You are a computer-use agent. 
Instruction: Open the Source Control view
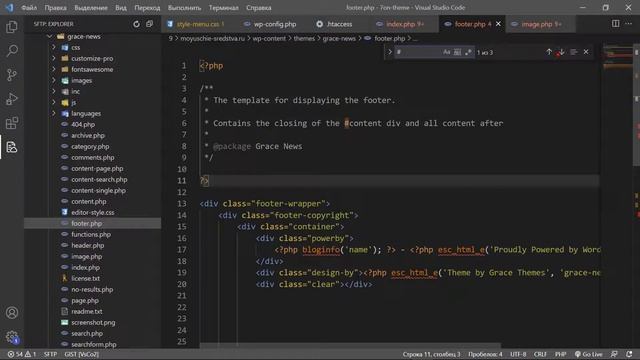coord(12,75)
